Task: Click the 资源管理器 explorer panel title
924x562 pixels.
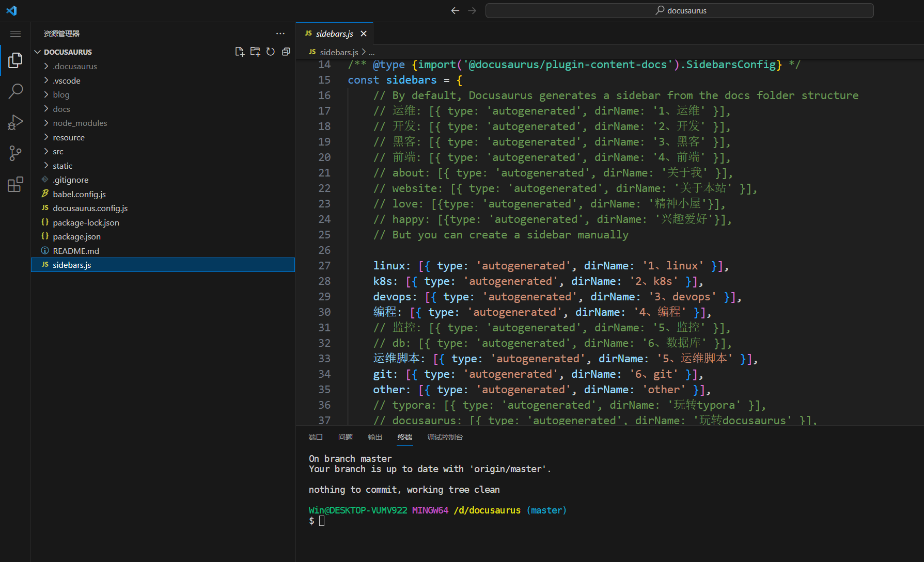Action: [x=61, y=34]
